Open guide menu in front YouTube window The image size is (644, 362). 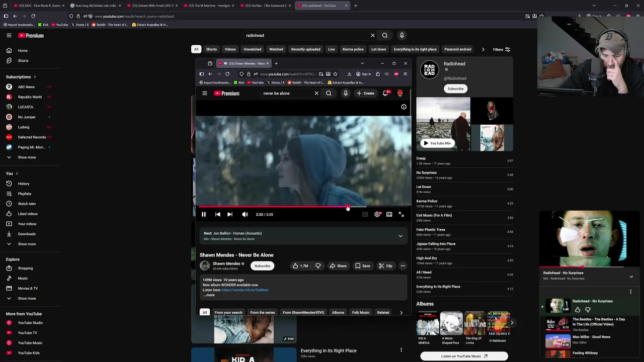(x=205, y=94)
